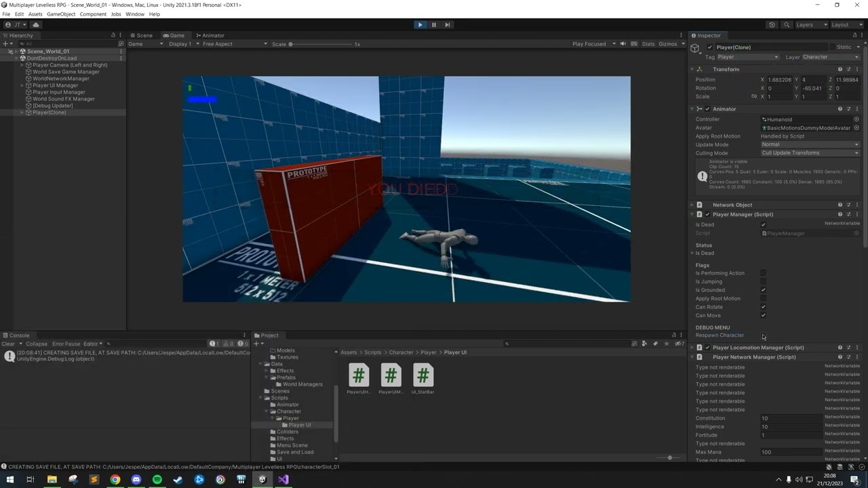Open File Explorer from the taskbar
The width and height of the screenshot is (868, 488).
click(52, 480)
